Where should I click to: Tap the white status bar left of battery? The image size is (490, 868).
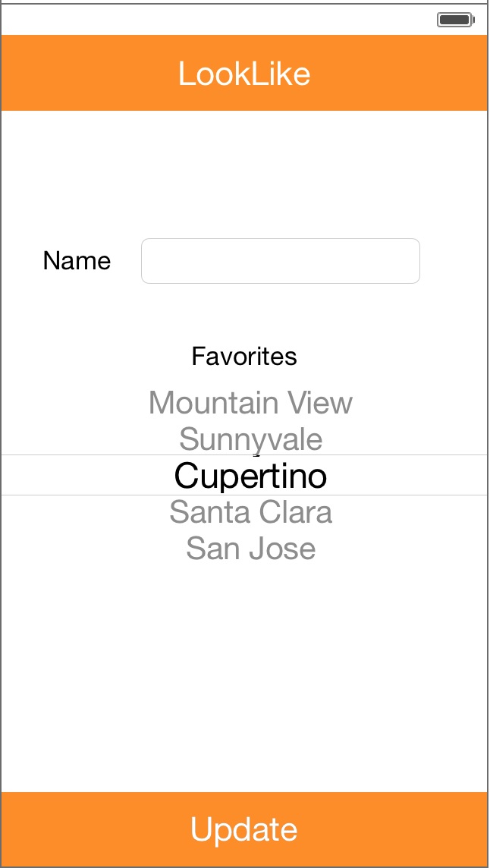(228, 20)
